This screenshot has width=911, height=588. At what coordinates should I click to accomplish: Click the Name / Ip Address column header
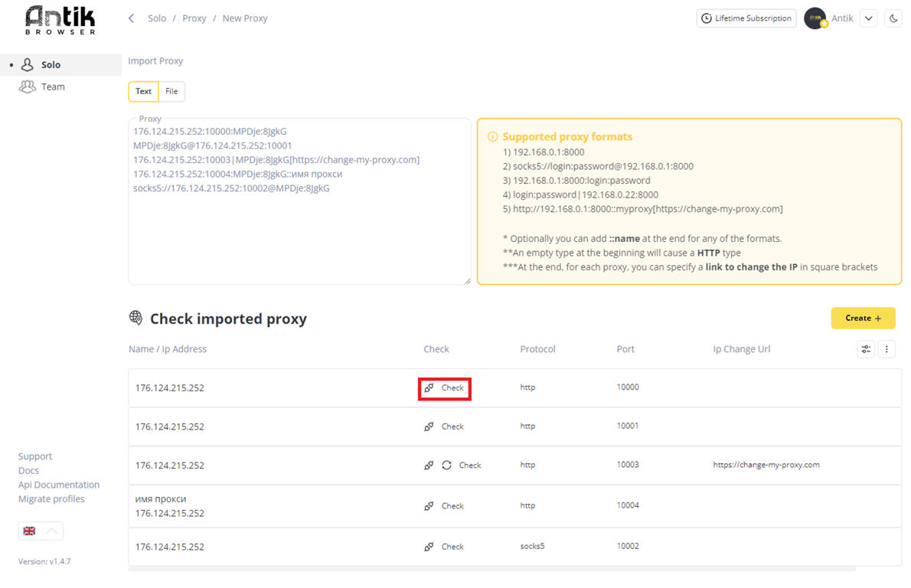[168, 349]
